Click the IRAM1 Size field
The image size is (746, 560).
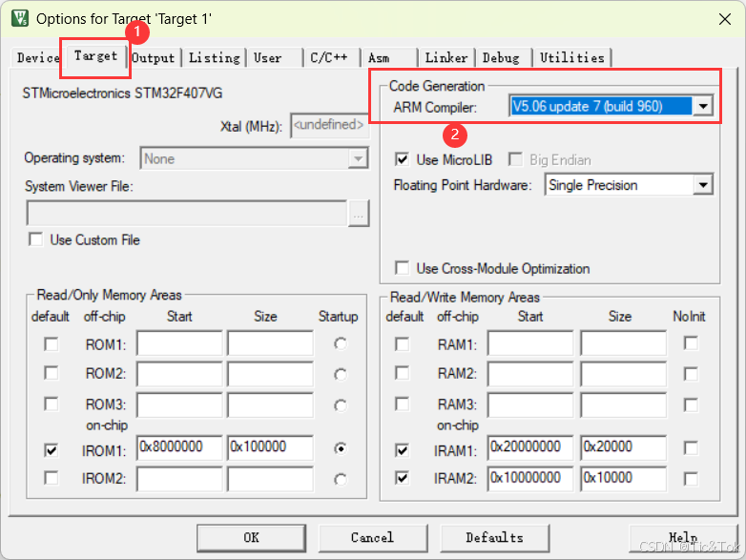click(x=623, y=447)
